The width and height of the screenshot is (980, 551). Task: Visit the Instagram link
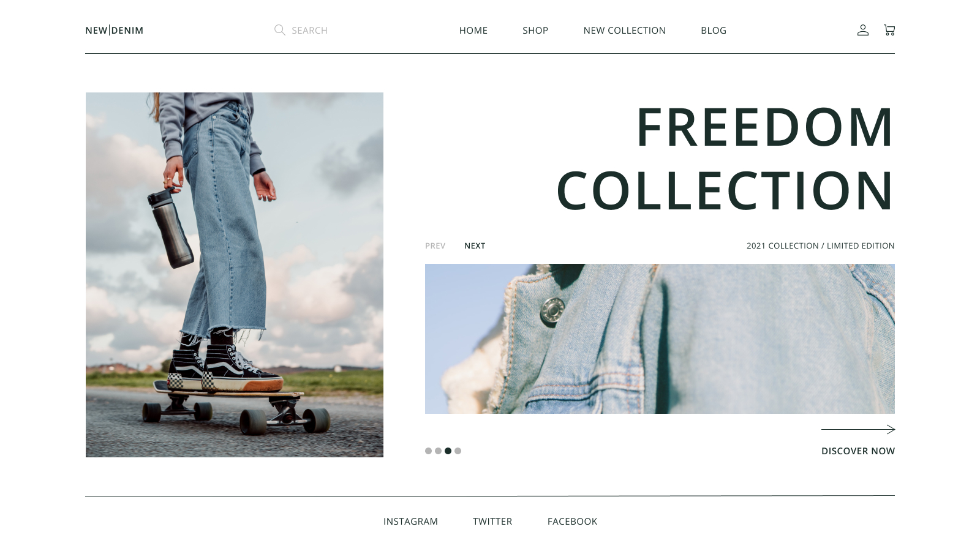click(410, 522)
